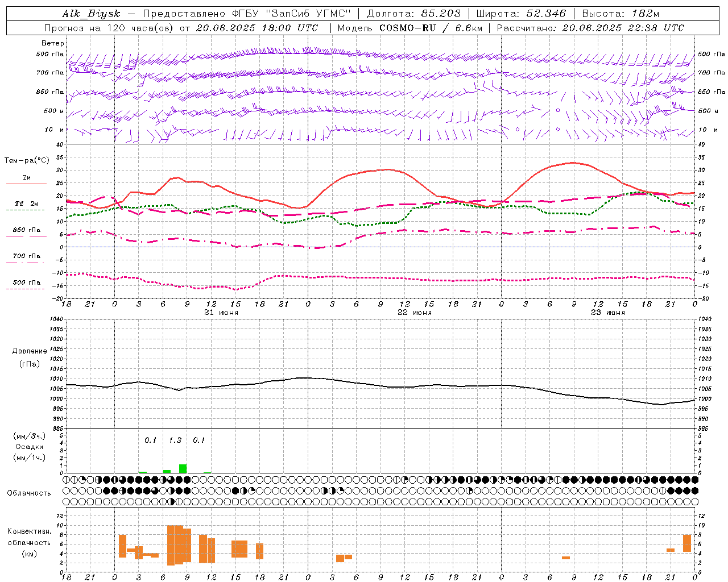The width and height of the screenshot is (728, 582).
Task: Click the computed time 20.06.2025 22:38 UTC
Action: [x=623, y=28]
